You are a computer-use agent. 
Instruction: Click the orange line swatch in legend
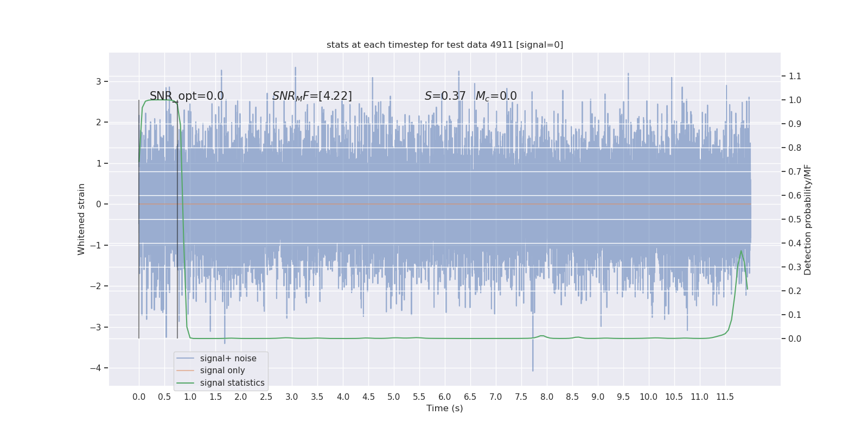186,371
